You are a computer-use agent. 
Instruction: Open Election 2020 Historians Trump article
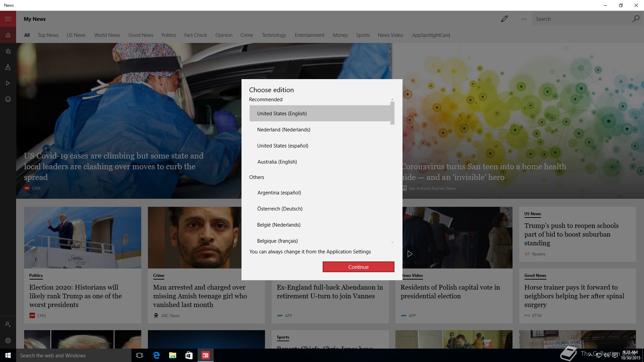pyautogui.click(x=75, y=296)
